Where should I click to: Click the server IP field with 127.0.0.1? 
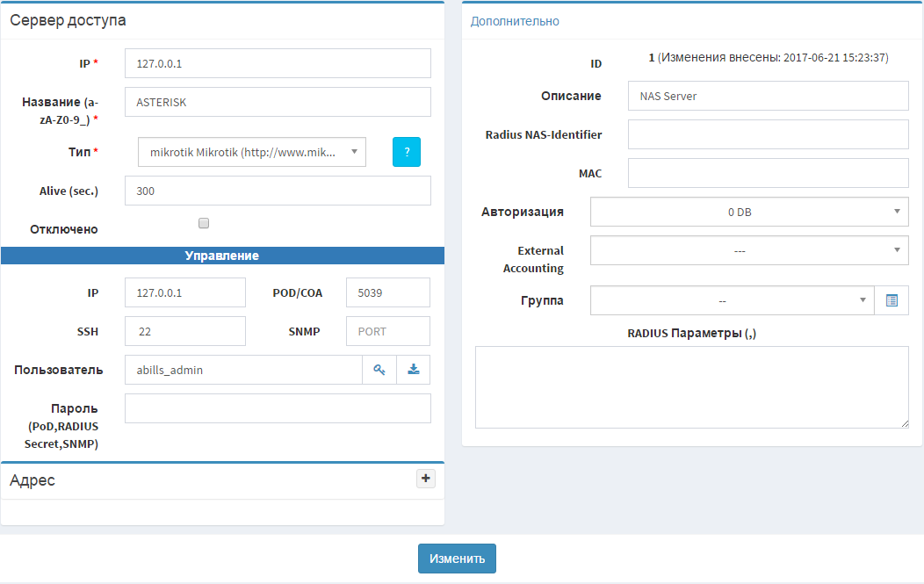click(278, 63)
